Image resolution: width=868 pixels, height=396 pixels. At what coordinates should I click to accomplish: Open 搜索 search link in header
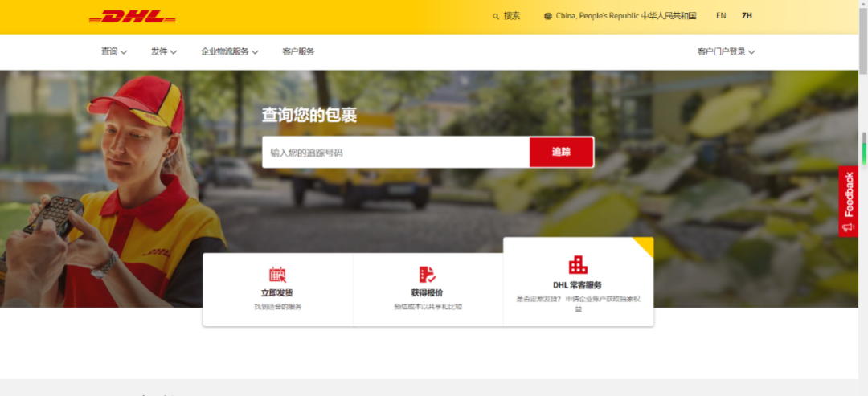[506, 16]
